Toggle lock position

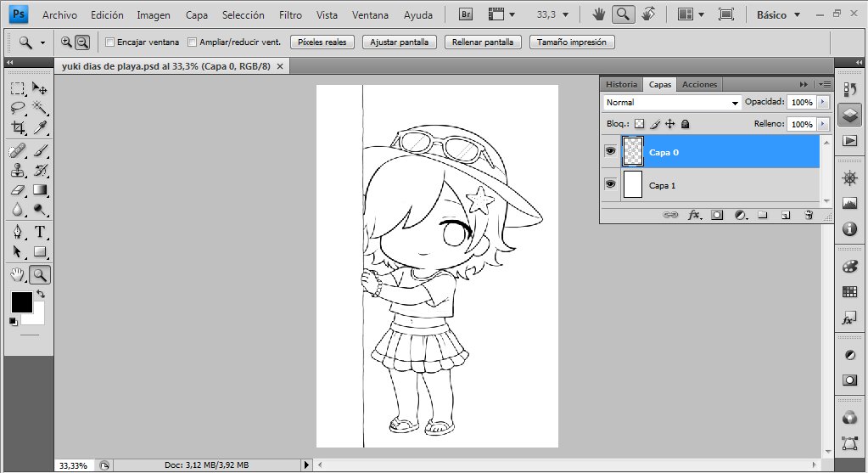tap(669, 124)
